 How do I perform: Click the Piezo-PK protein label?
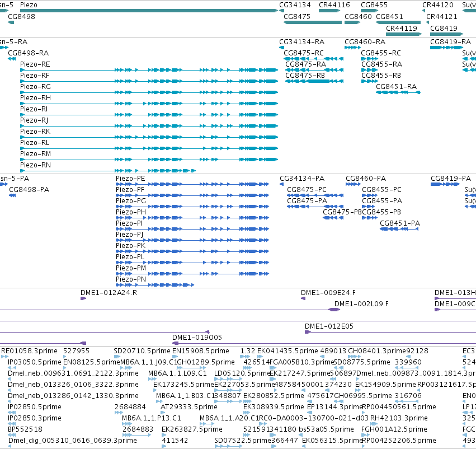click(x=130, y=246)
